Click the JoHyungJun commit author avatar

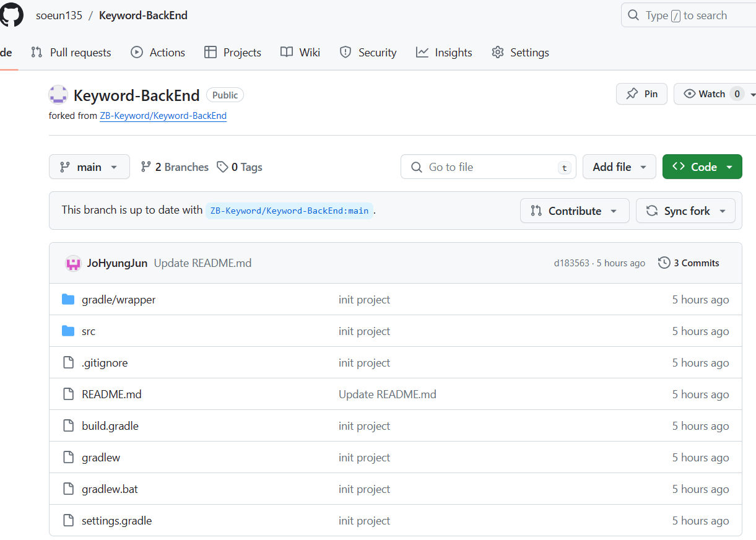point(73,263)
